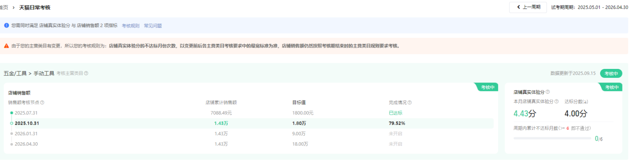The height and width of the screenshot is (168, 644).
Task: Go to the previous period with 上一周期
Action: 528,7
